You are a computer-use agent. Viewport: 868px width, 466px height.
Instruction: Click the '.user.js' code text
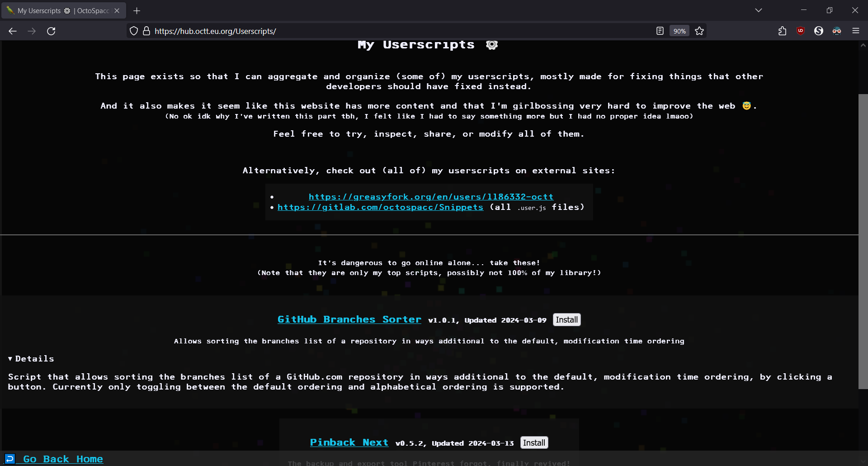pyautogui.click(x=532, y=208)
